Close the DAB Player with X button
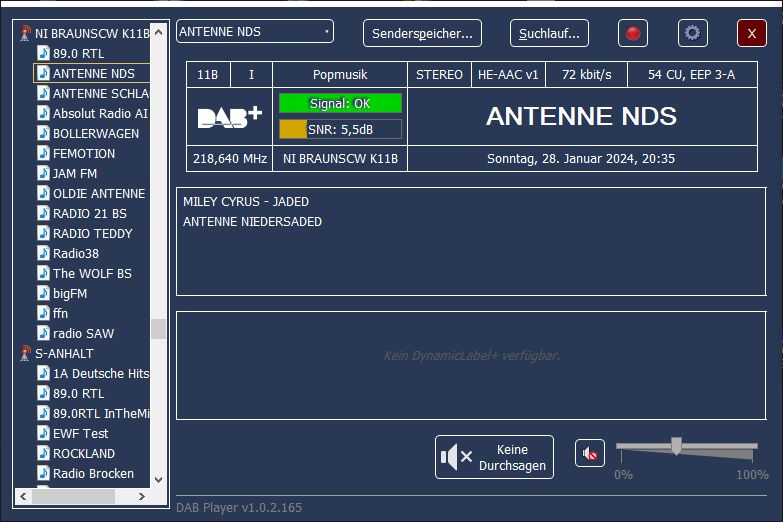The height and width of the screenshot is (522, 783). tap(752, 33)
